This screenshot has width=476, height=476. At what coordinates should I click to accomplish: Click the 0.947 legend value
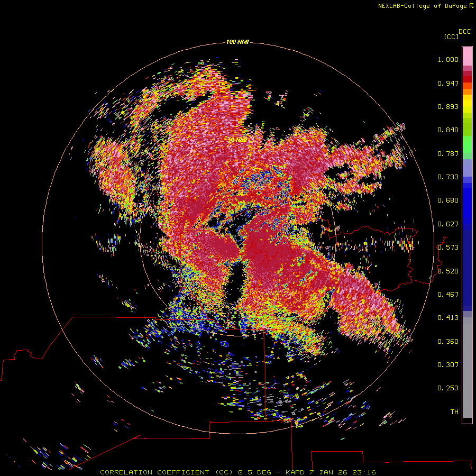[x=448, y=83]
